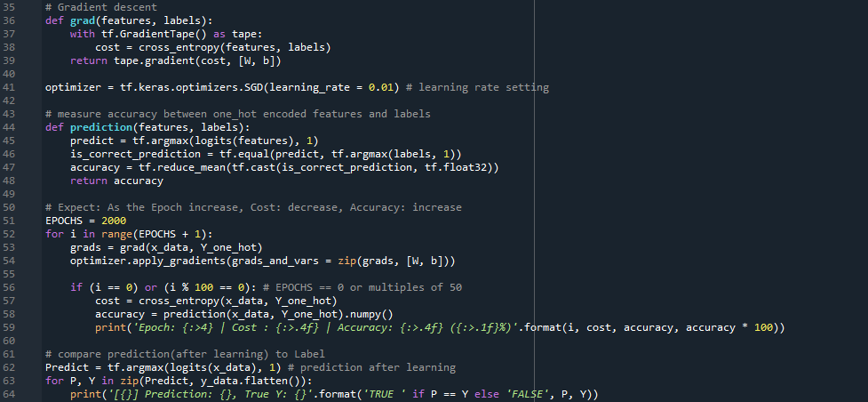Click the '# Gradient descent' comment

pyautogui.click(x=101, y=7)
